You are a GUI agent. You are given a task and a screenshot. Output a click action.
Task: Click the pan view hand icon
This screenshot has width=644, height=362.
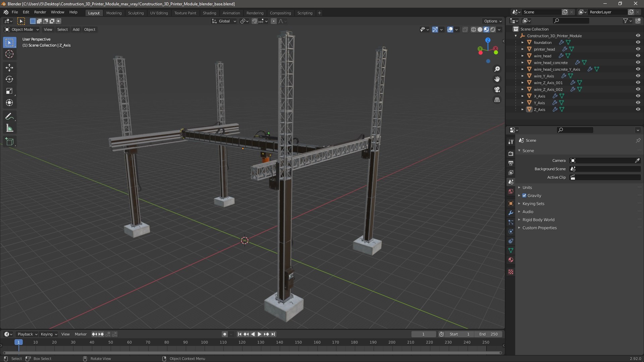pos(497,79)
